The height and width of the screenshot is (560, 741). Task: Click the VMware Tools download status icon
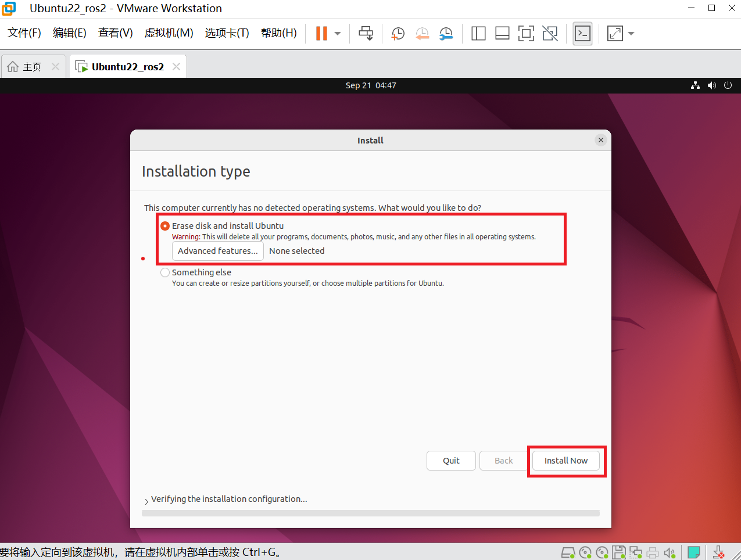click(x=718, y=552)
